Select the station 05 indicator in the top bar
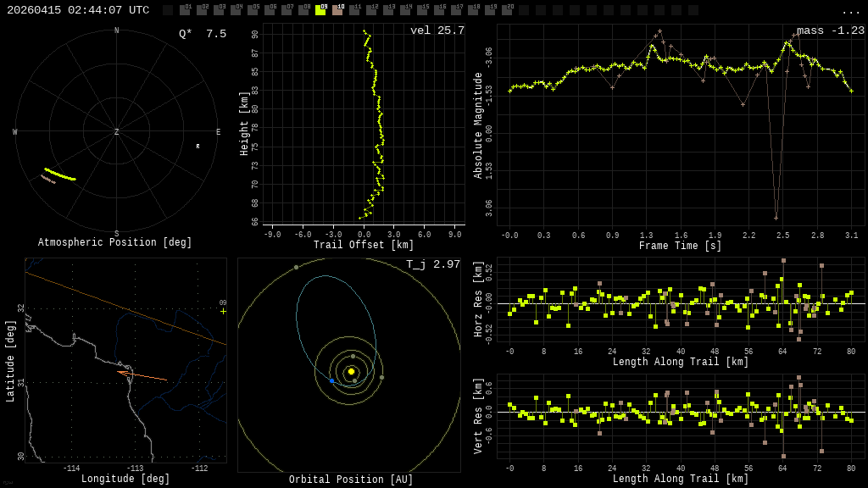Screen dimensions: 868x488 click(253, 10)
